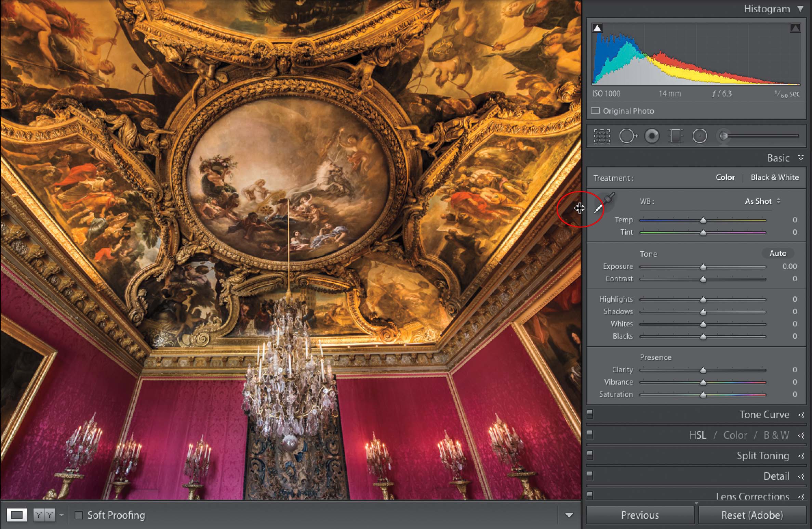Viewport: 812px width, 529px height.
Task: Toggle the Tone Curve panel switch
Action: pyautogui.click(x=590, y=414)
